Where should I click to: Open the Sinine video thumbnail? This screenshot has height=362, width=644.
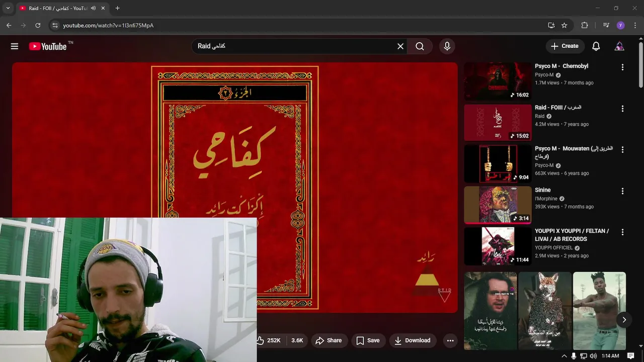tap(498, 205)
